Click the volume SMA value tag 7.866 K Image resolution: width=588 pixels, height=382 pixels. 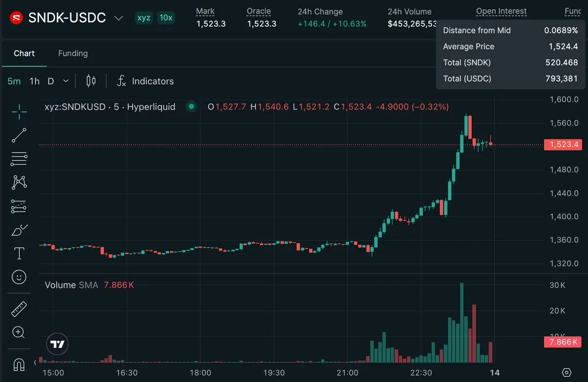[x=563, y=342]
